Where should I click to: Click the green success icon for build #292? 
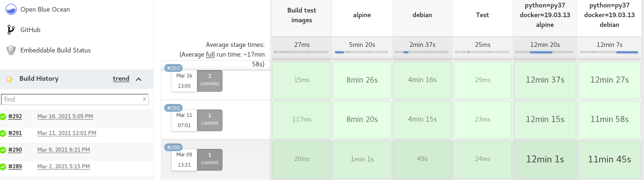3,116
